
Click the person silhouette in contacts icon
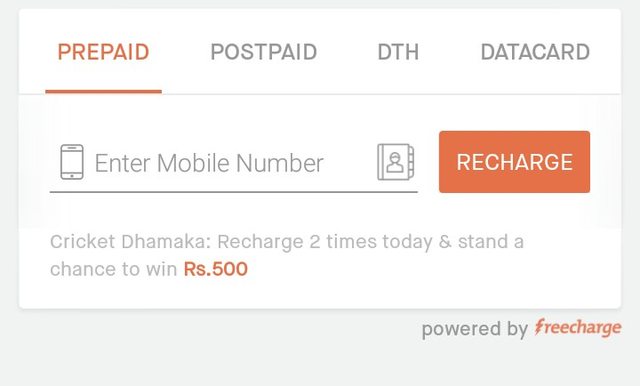(394, 162)
